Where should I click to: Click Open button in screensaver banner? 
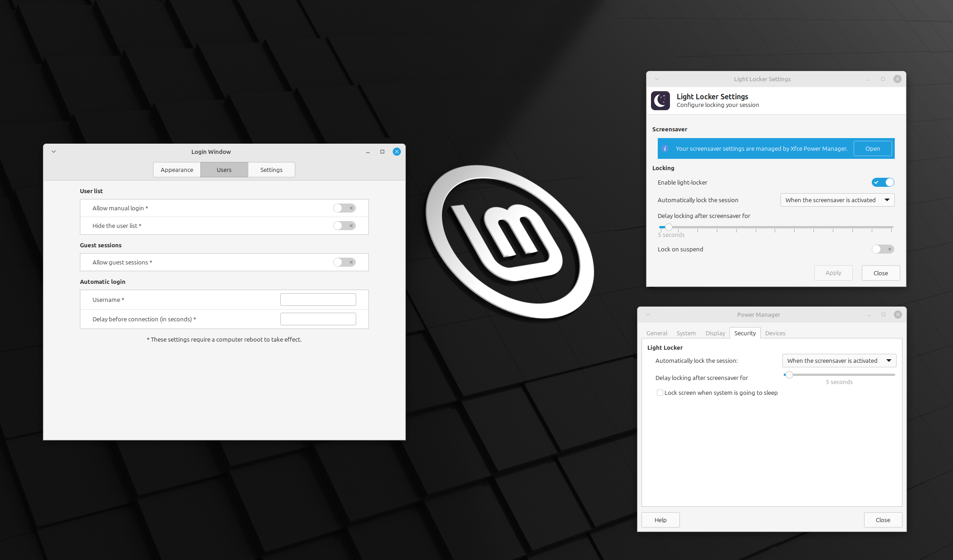pyautogui.click(x=872, y=148)
